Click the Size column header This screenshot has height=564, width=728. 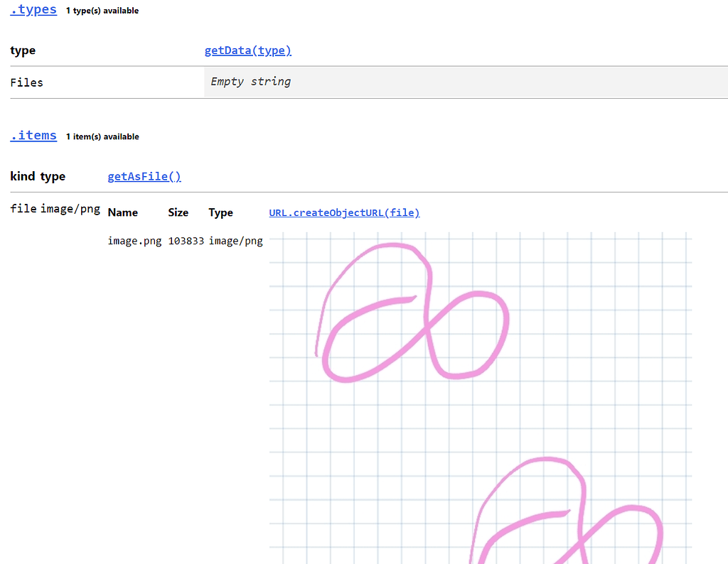(177, 212)
